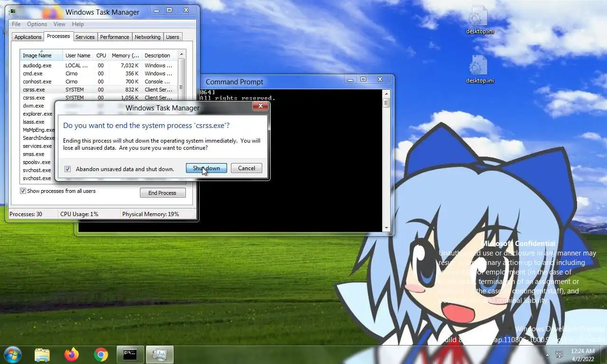Launch Google Chrome from the taskbar
The width and height of the screenshot is (607, 364).
coord(101,355)
